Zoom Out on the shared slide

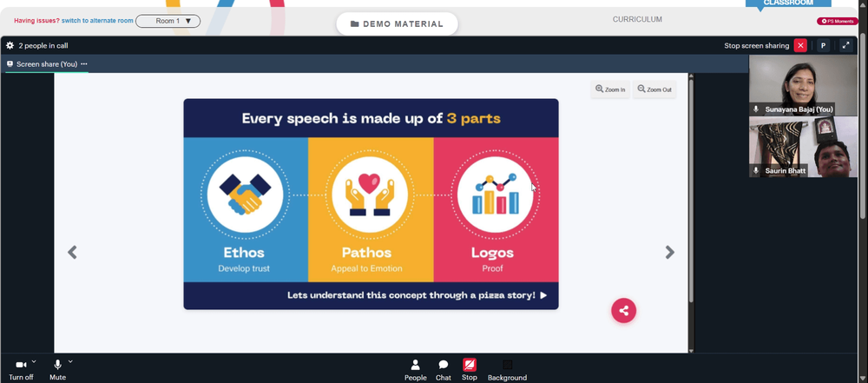coord(654,89)
